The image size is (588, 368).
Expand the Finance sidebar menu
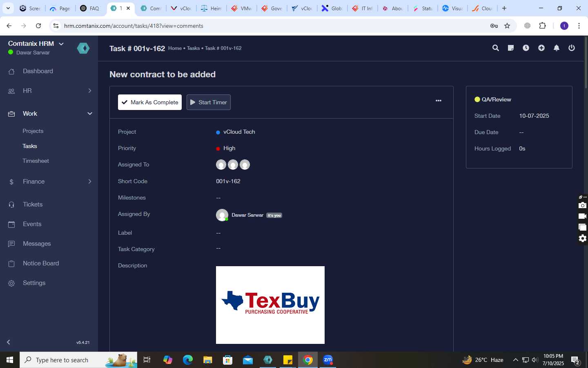click(x=90, y=182)
